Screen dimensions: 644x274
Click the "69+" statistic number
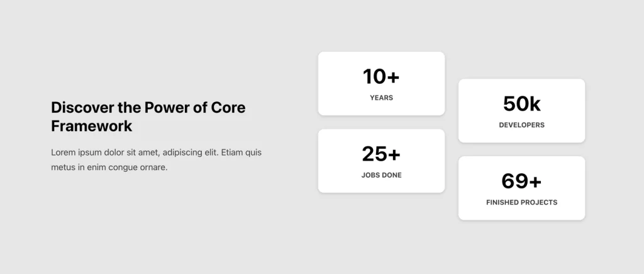click(521, 181)
